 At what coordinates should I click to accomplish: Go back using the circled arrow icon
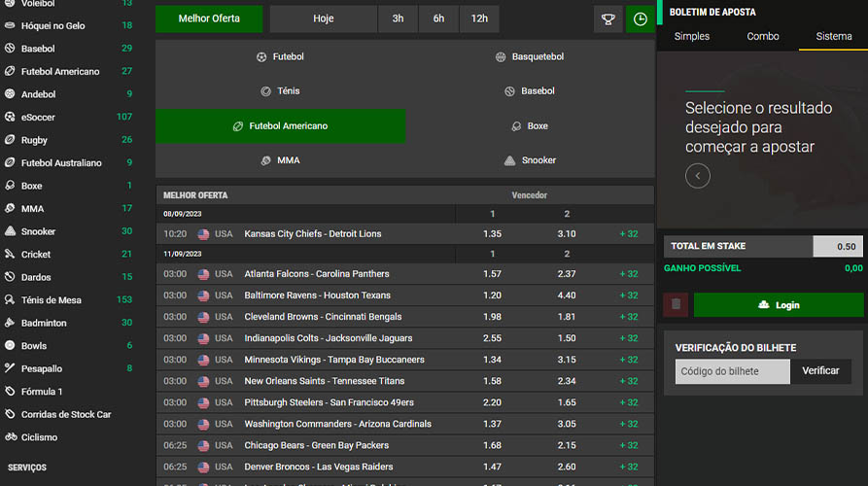[x=698, y=176]
